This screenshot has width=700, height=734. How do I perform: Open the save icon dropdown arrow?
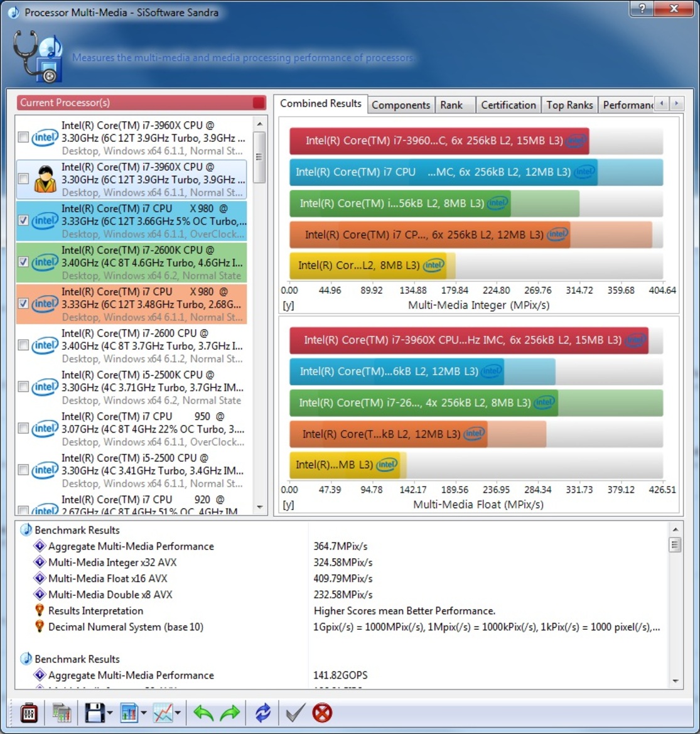point(110,713)
